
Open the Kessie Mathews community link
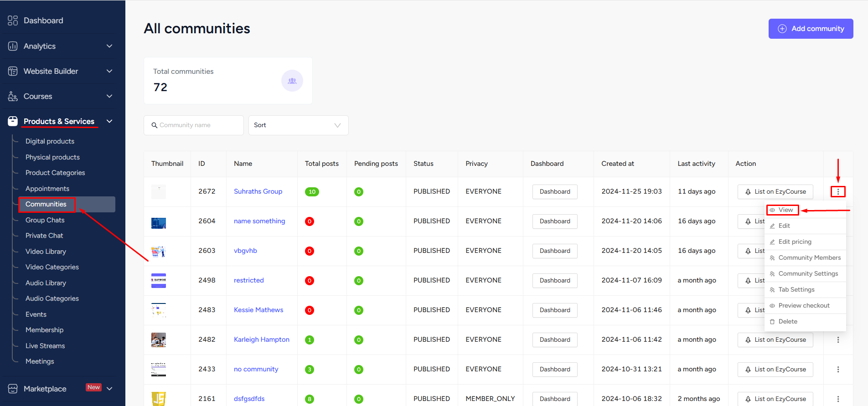258,310
